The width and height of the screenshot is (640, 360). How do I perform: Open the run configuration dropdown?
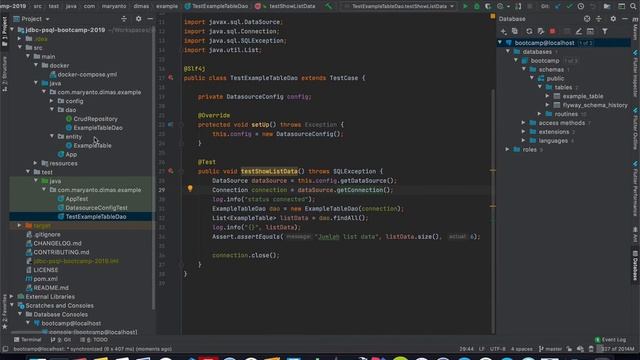pyautogui.click(x=400, y=6)
